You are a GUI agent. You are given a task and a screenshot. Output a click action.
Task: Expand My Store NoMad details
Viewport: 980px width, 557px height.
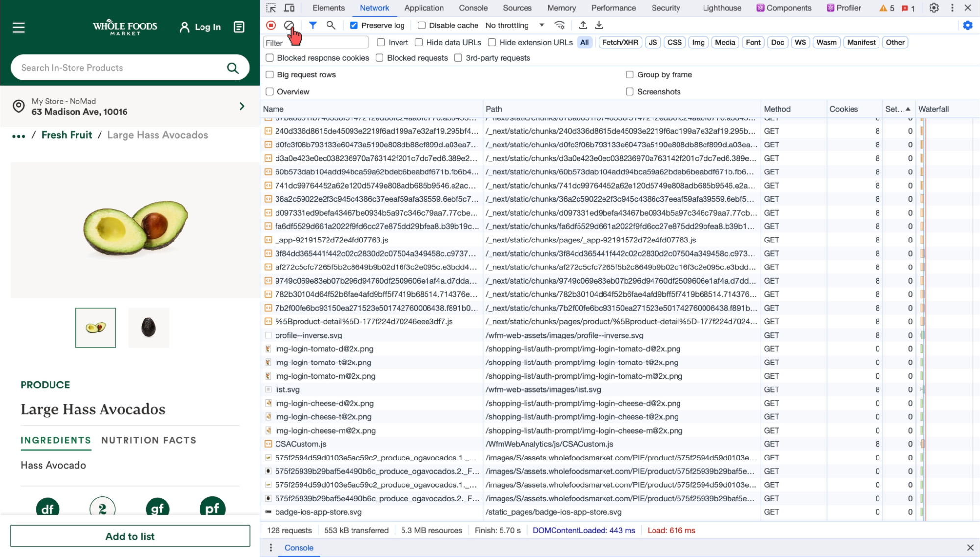point(241,106)
